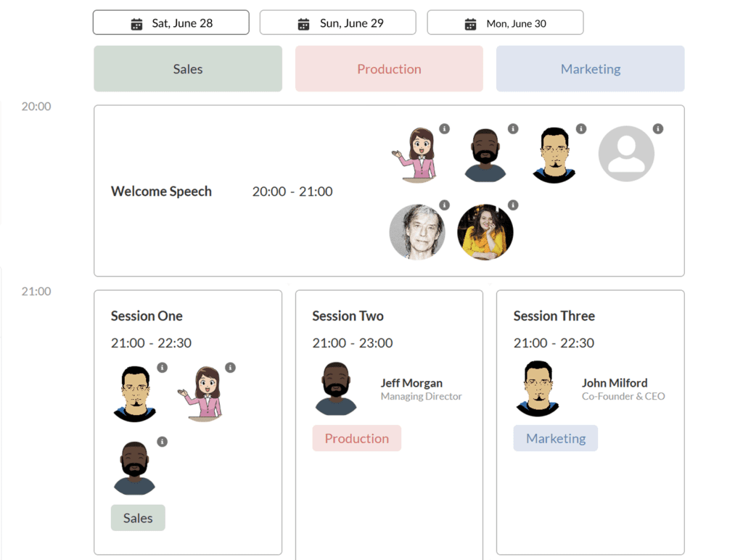Image resolution: width=743 pixels, height=560 pixels.
Task: Switch to Sun, June 29 date tab
Action: [338, 23]
